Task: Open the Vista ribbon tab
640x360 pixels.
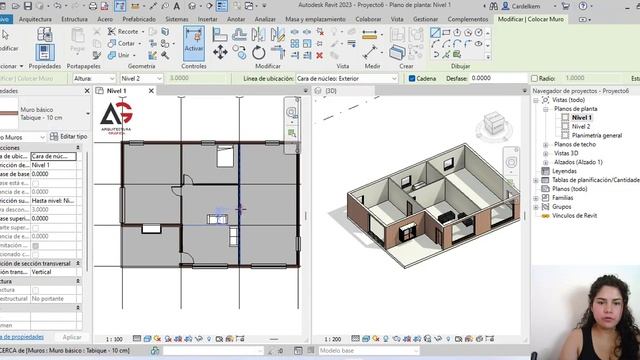Action: click(x=397, y=19)
